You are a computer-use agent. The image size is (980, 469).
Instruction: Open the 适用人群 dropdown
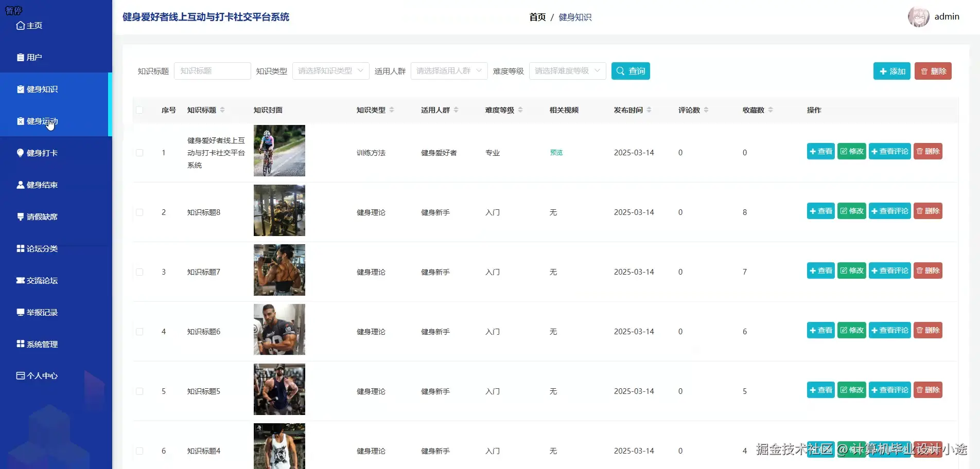pos(448,71)
